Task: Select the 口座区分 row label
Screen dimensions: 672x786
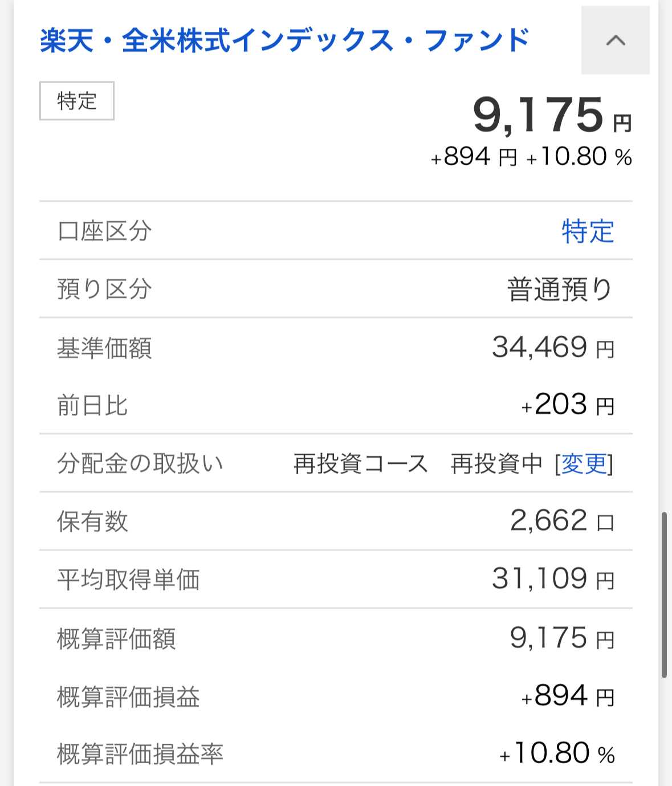Action: 104,231
